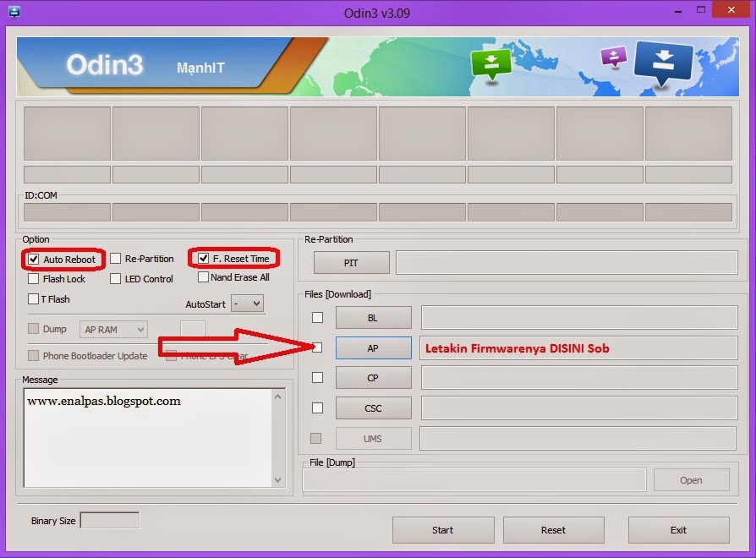The width and height of the screenshot is (756, 558).
Task: Click the CSC file button
Action: click(374, 408)
